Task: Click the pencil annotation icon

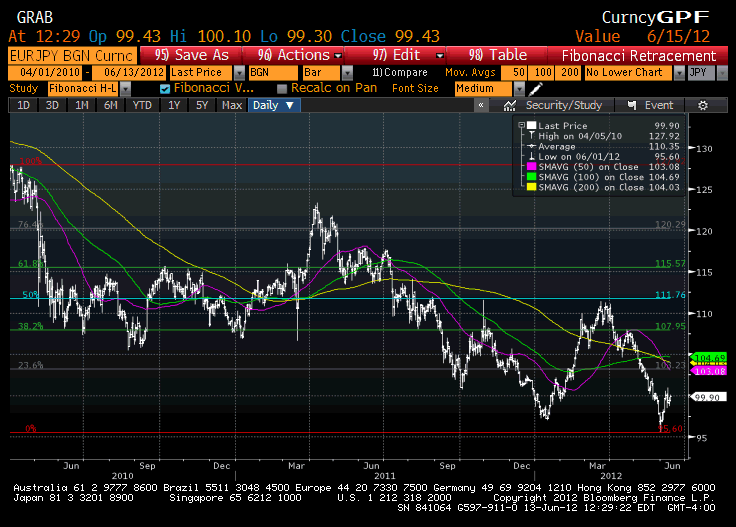Action: 535,88
